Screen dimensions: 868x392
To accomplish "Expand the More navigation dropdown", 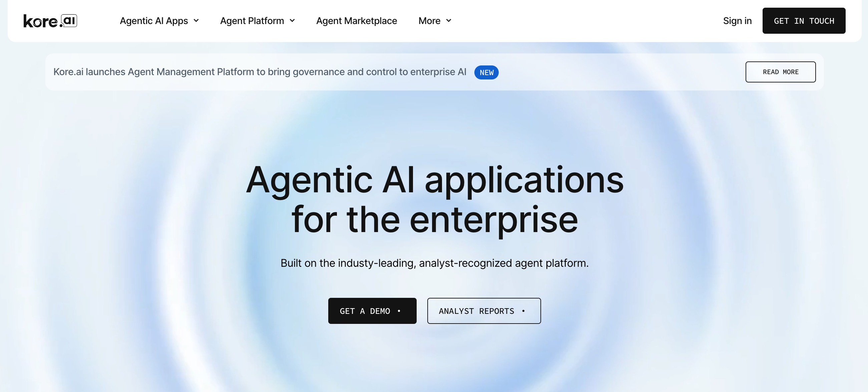I will pyautogui.click(x=448, y=21).
